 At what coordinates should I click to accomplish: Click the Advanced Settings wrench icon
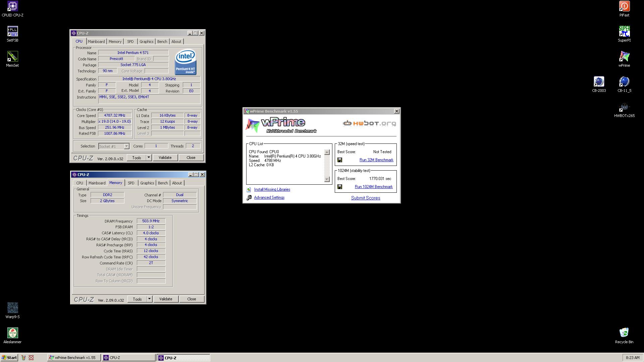coord(249,198)
